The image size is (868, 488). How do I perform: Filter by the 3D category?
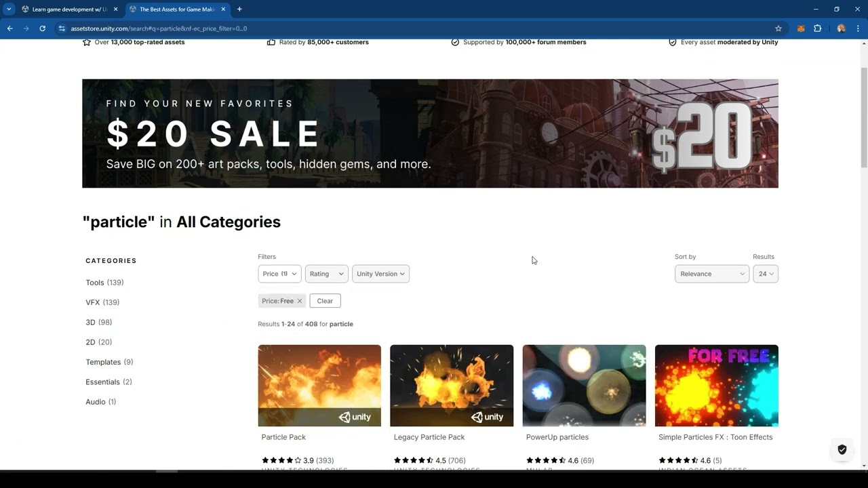pos(99,322)
